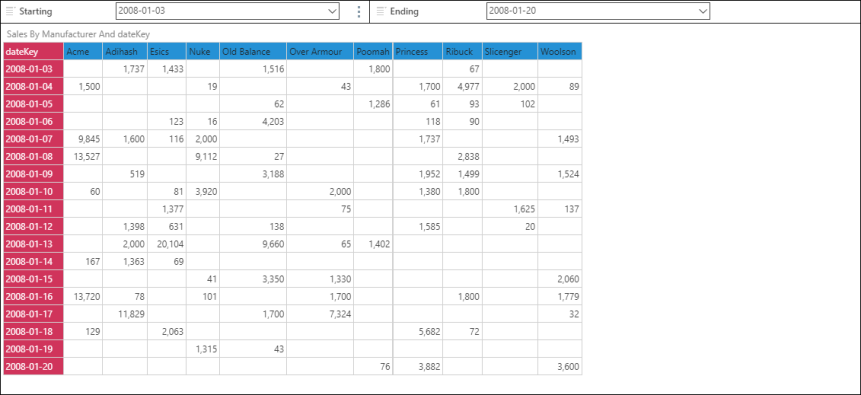Click the Ending date field showing 2008-01-20

click(x=598, y=11)
